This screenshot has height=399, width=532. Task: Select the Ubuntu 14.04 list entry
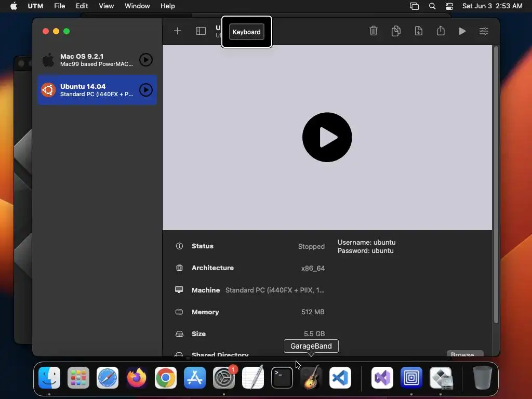(97, 90)
